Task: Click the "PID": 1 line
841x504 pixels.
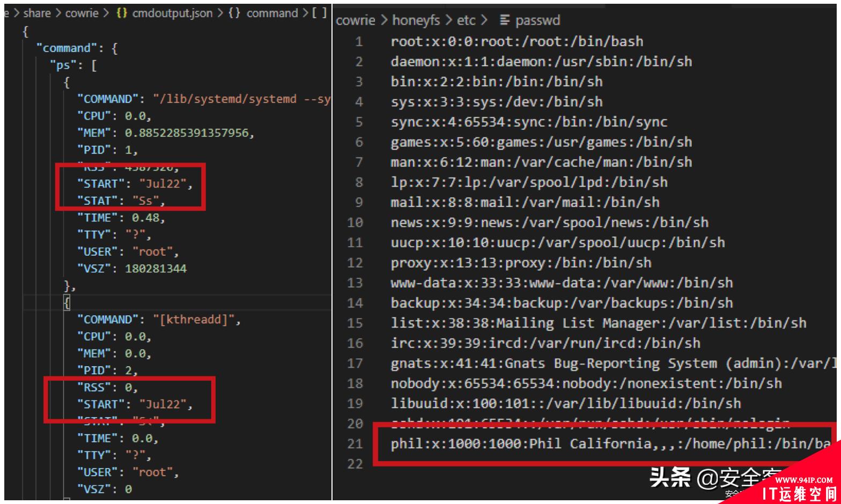Action: tap(107, 150)
